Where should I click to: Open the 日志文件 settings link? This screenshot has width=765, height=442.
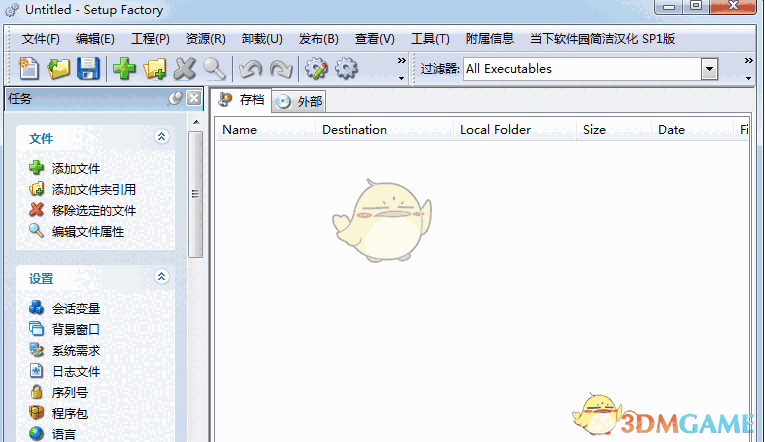tap(76, 371)
